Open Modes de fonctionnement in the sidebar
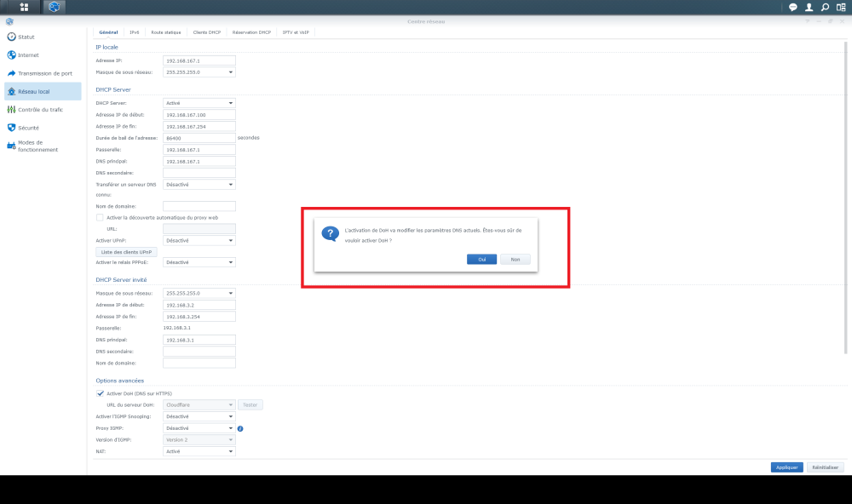 coord(43,146)
